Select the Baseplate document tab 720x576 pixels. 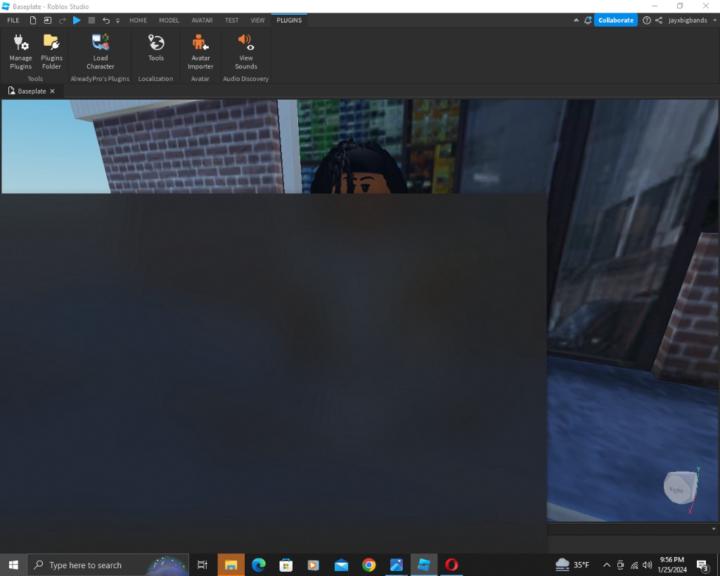31,91
